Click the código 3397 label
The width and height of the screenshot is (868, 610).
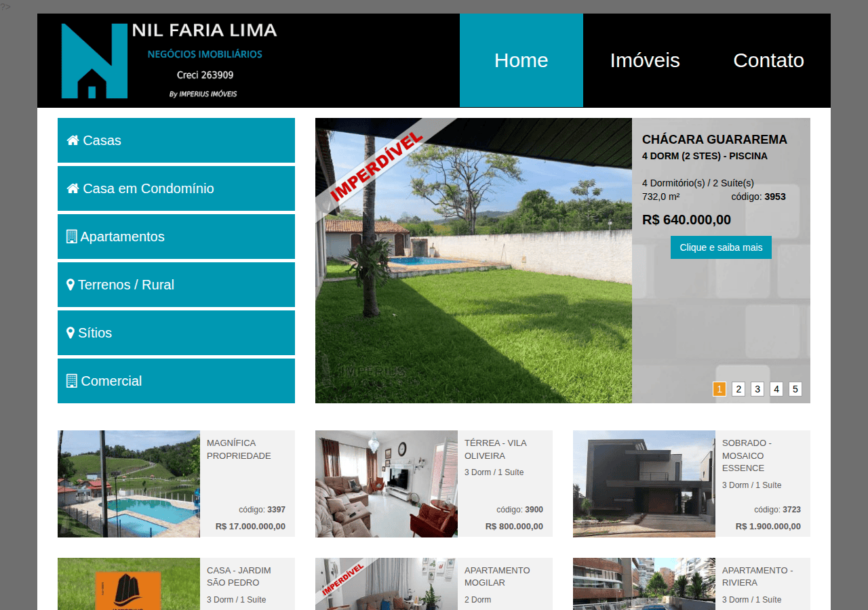(262, 510)
